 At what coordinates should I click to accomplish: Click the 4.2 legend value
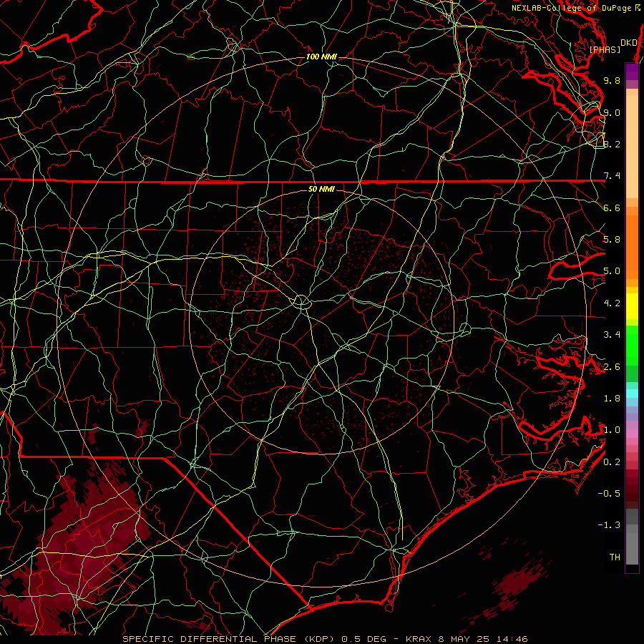tap(612, 303)
